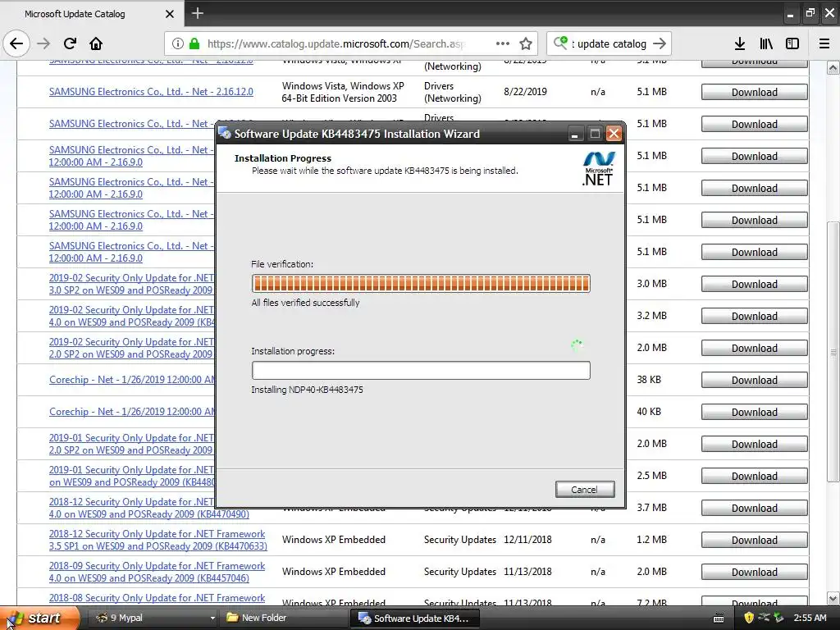Open a new tab with the plus icon
Image resolution: width=840 pixels, height=630 pixels.
pos(197,13)
